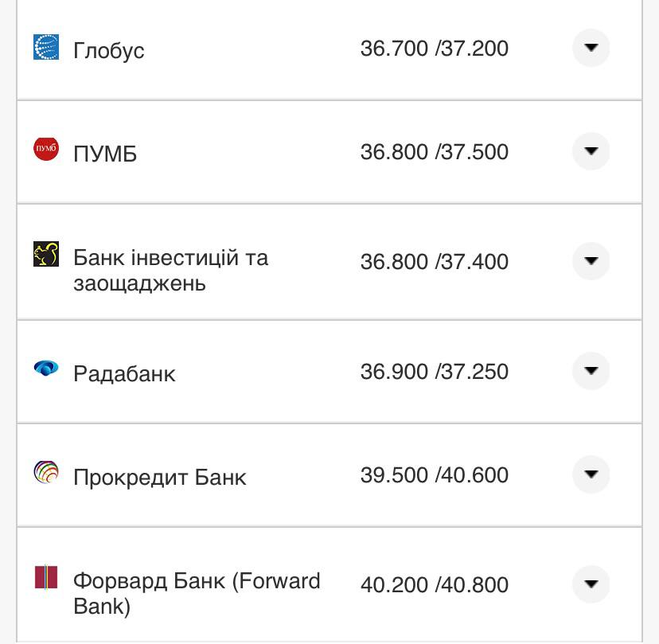Open the Форвард Банк dropdown arrow

pyautogui.click(x=591, y=582)
